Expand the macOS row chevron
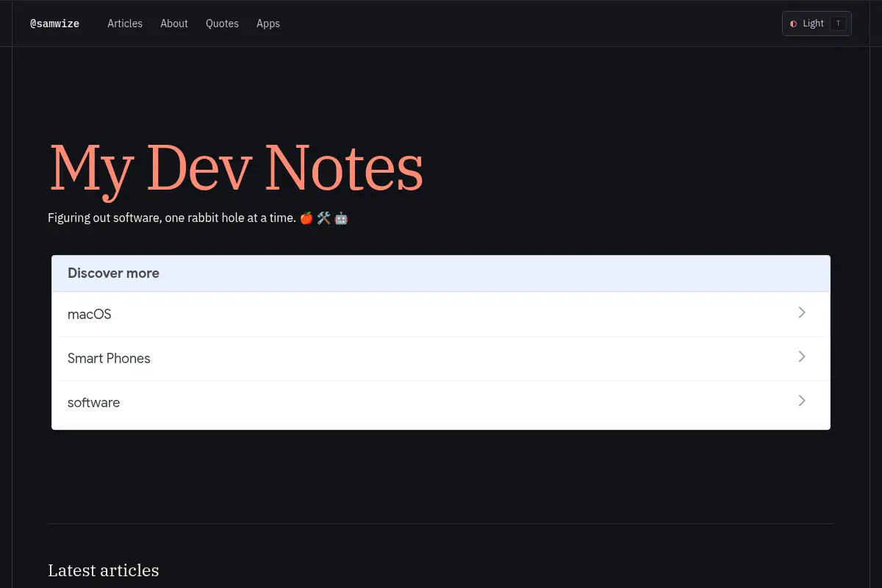The height and width of the screenshot is (588, 882). point(802,312)
